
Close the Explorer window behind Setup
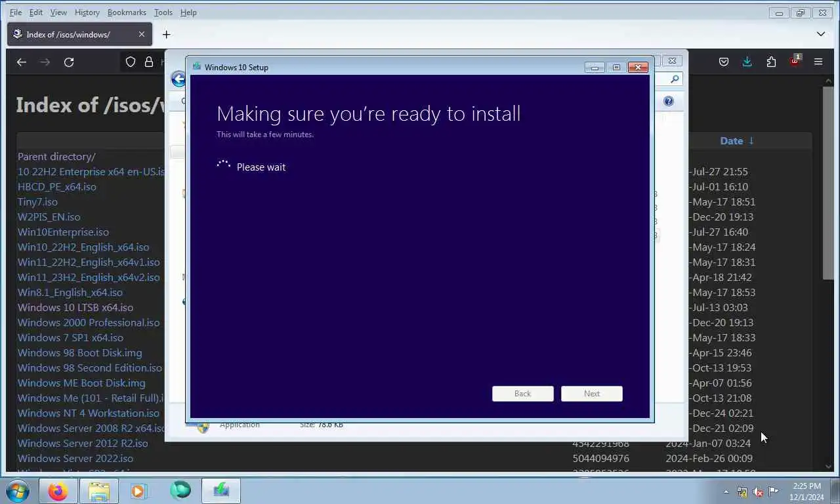tap(672, 60)
